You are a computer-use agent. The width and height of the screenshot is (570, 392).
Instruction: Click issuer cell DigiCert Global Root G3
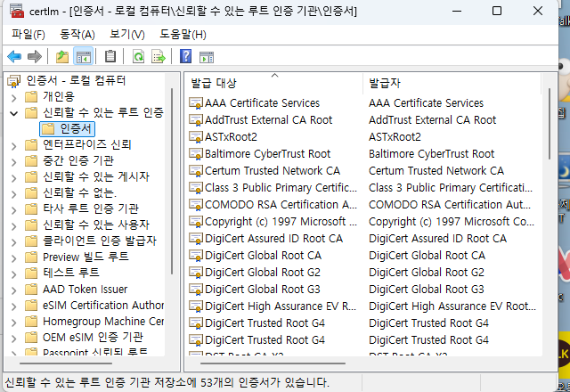[x=427, y=290]
